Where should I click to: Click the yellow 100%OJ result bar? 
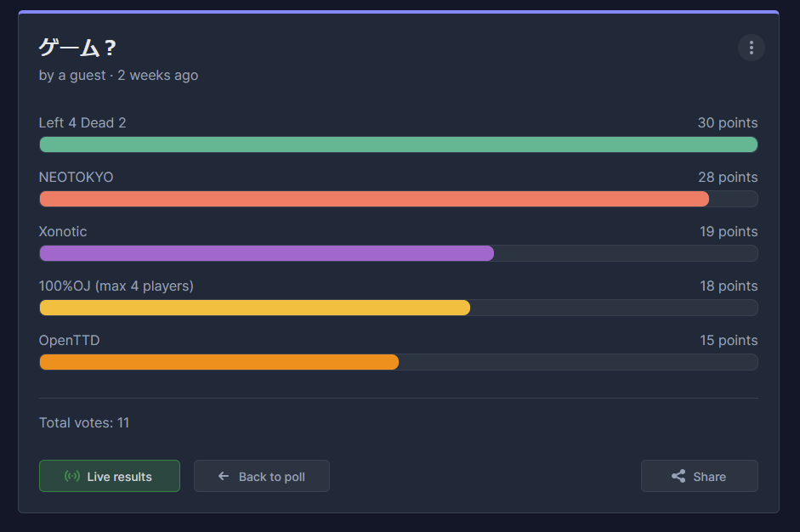[254, 308]
